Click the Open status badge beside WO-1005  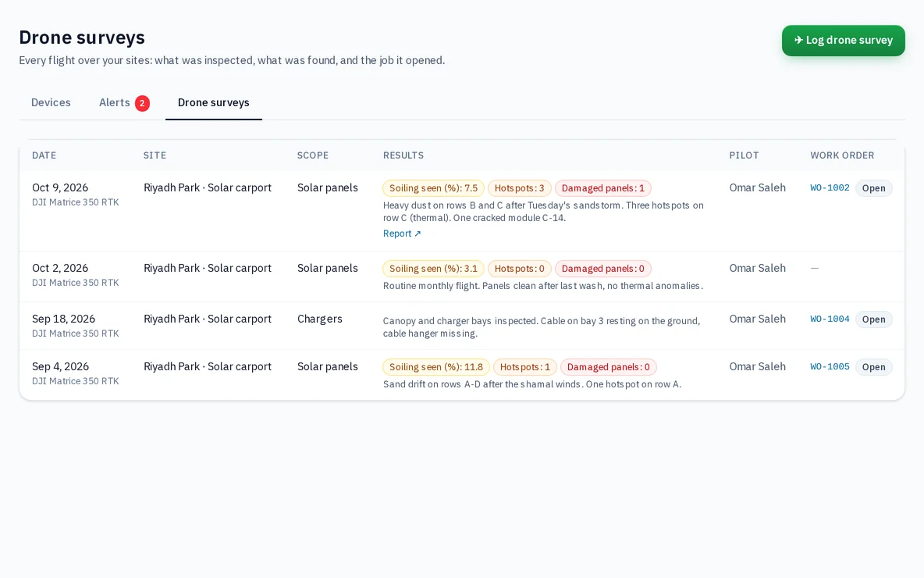pos(874,367)
